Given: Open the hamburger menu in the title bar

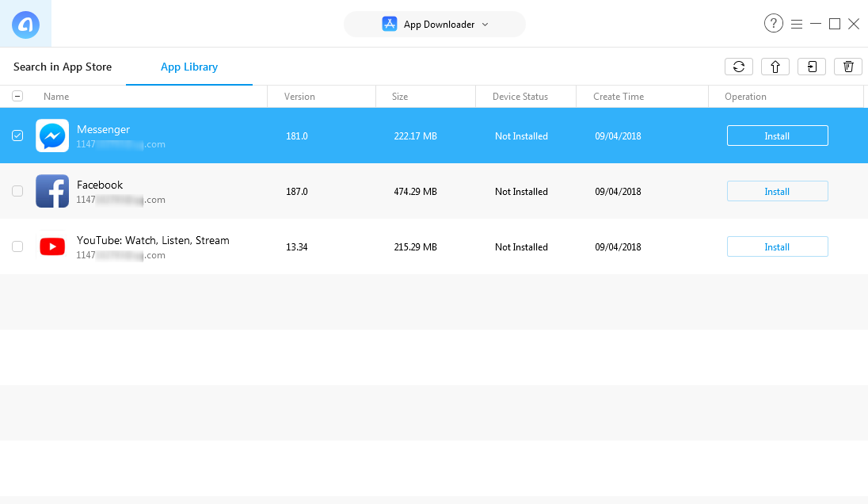Looking at the screenshot, I should tap(797, 24).
